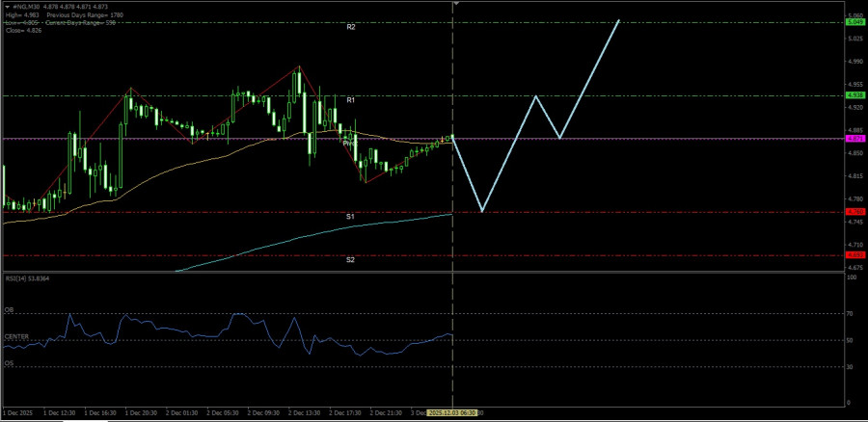Click the '1 Dec 12:30' time axis label
The image size is (868, 422).
click(x=60, y=412)
